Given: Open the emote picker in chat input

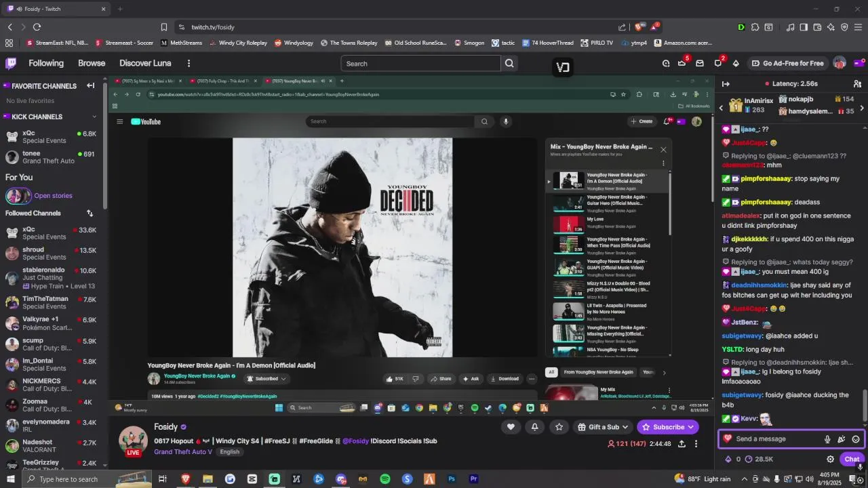Looking at the screenshot, I should point(856,439).
